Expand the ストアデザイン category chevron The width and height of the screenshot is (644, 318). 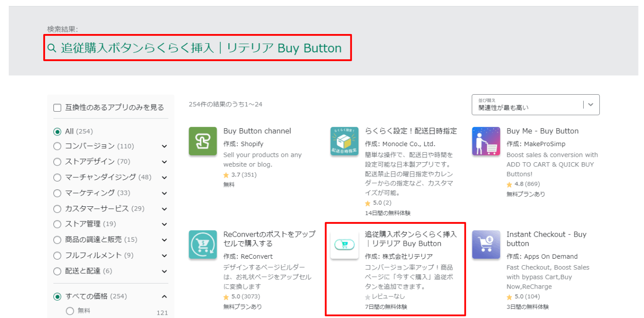tap(164, 162)
